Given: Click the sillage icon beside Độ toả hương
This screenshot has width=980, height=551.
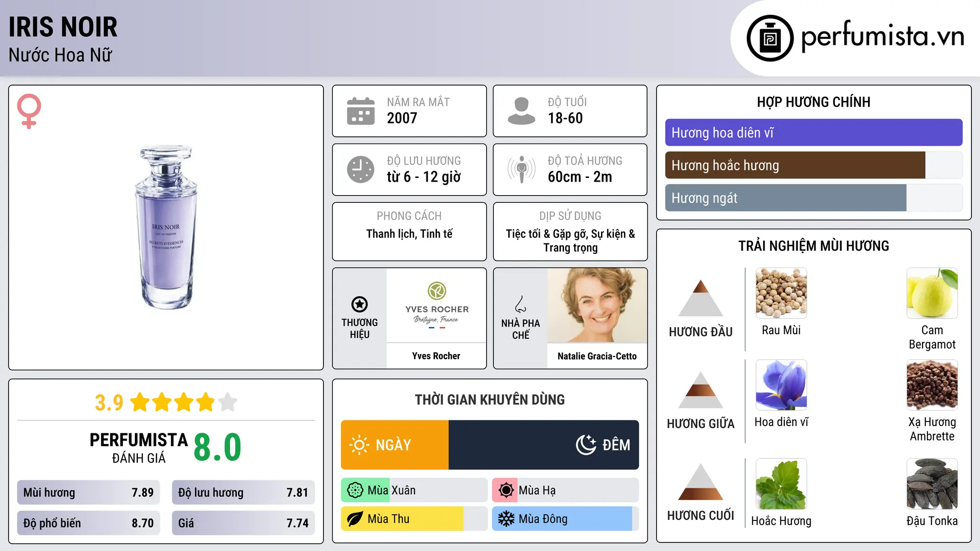Looking at the screenshot, I should pyautogui.click(x=521, y=169).
